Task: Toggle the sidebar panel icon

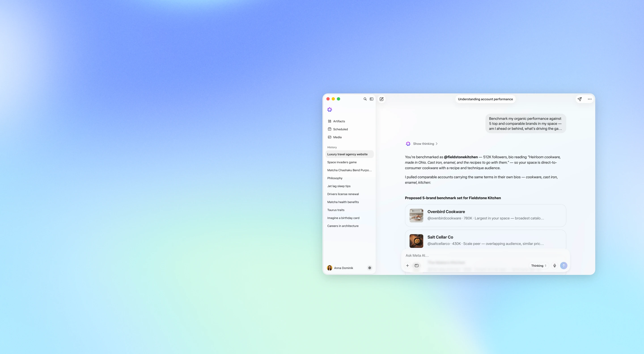Action: click(x=371, y=99)
